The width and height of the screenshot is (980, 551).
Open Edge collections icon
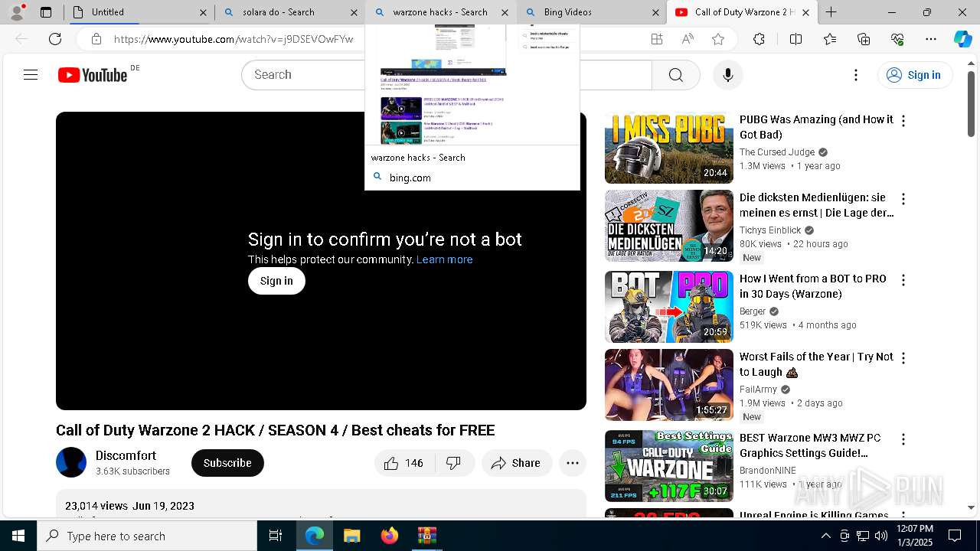(864, 39)
